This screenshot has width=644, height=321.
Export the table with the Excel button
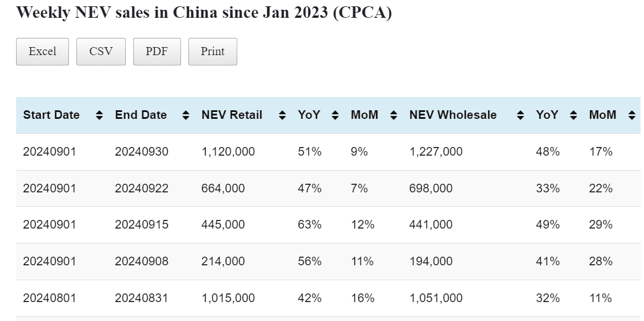(43, 52)
